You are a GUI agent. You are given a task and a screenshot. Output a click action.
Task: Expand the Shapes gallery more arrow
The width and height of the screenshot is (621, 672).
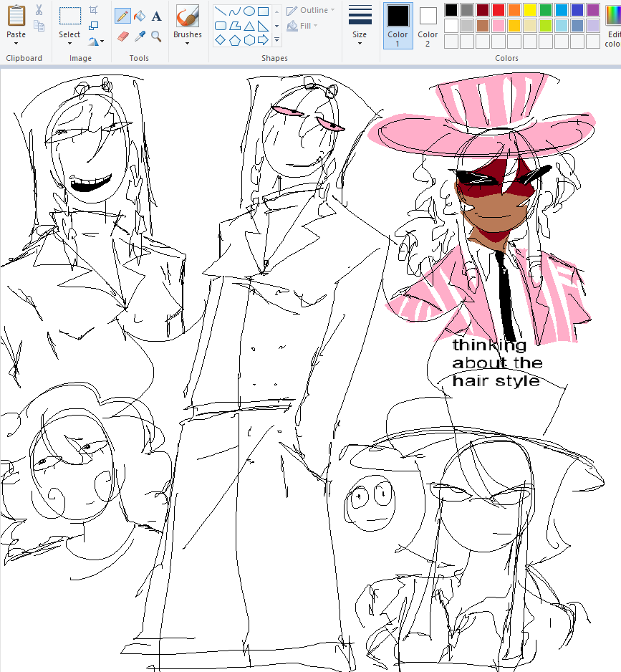click(277, 40)
